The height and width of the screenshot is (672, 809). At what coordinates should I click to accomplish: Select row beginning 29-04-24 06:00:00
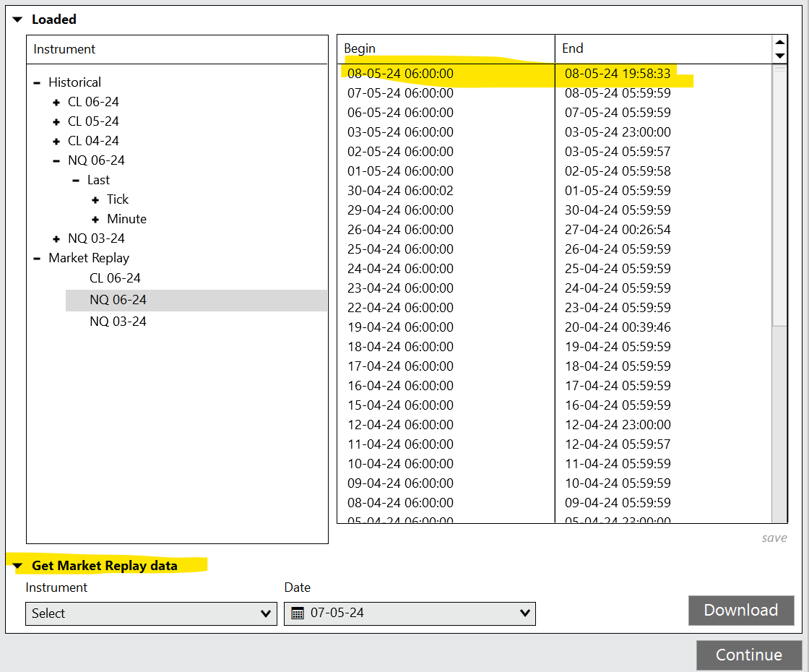point(555,210)
